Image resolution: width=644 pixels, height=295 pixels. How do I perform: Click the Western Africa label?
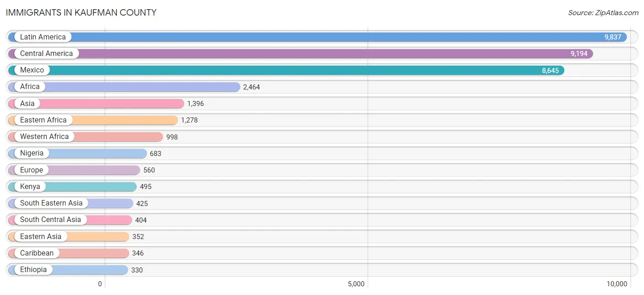(44, 137)
